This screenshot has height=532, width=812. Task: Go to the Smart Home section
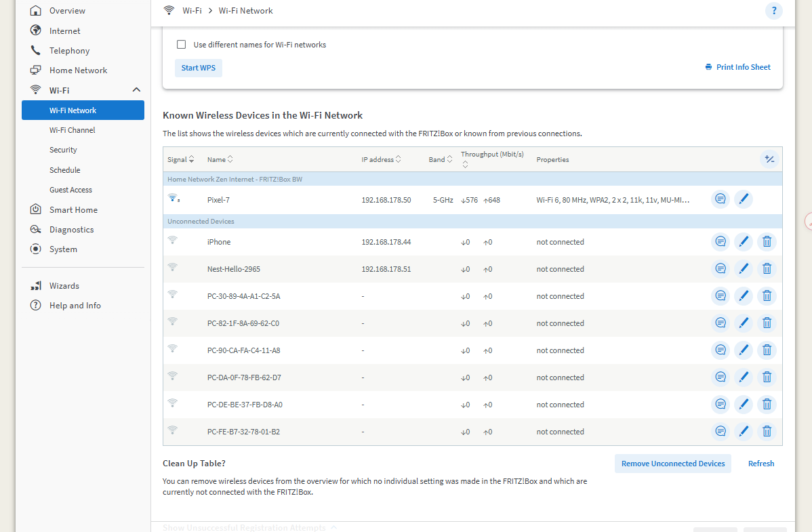[x=73, y=210]
